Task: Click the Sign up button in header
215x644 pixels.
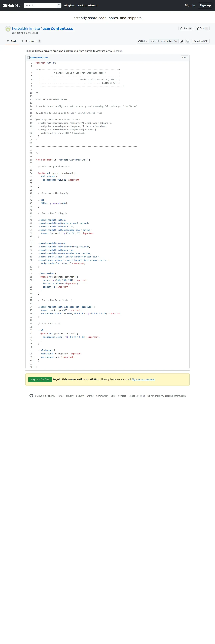Action: pyautogui.click(x=205, y=6)
